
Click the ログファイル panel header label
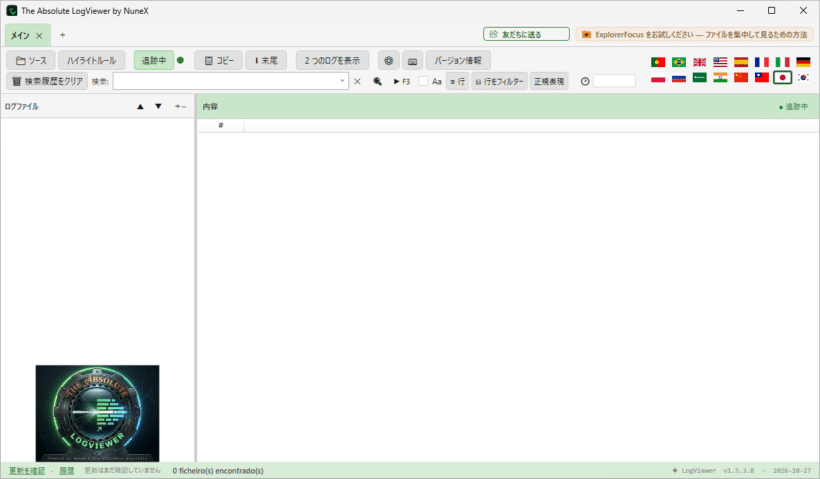click(22, 106)
